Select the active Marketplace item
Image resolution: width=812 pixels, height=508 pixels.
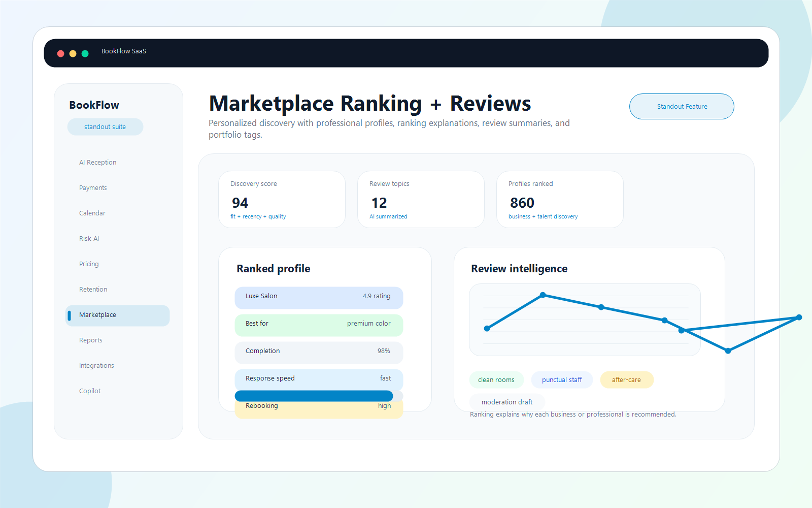tap(117, 315)
